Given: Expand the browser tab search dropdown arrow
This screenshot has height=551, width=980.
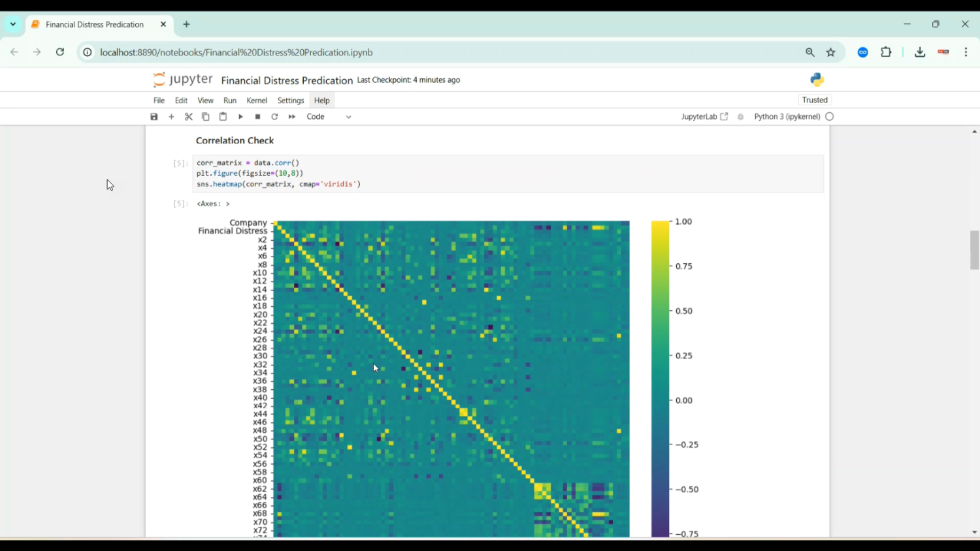Looking at the screenshot, I should pyautogui.click(x=13, y=24).
